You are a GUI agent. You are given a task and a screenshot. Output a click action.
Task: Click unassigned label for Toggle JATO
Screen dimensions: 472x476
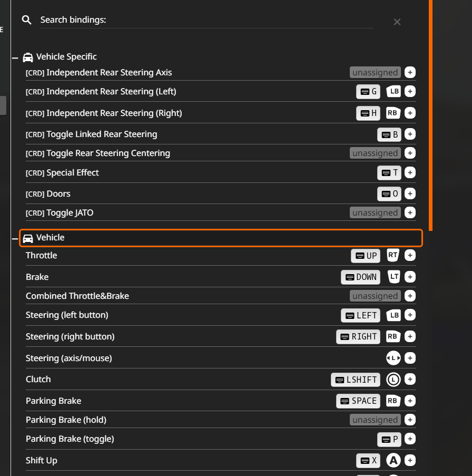pyautogui.click(x=375, y=213)
